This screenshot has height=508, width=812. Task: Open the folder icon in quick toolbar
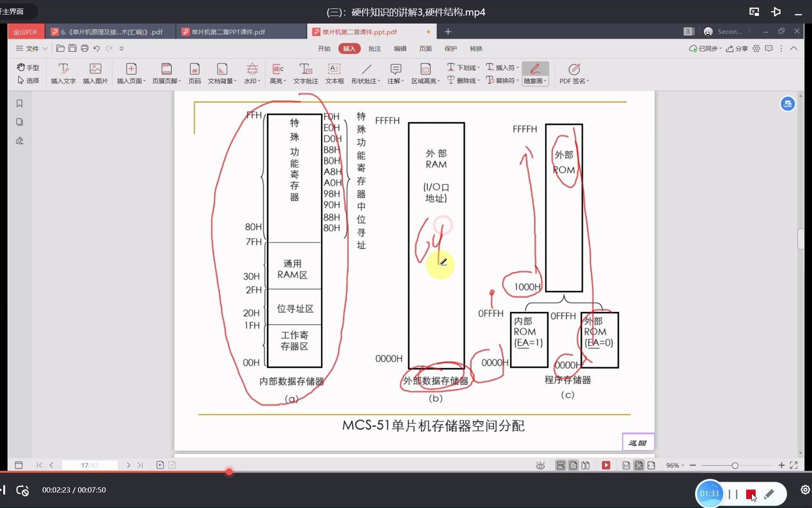pos(60,48)
